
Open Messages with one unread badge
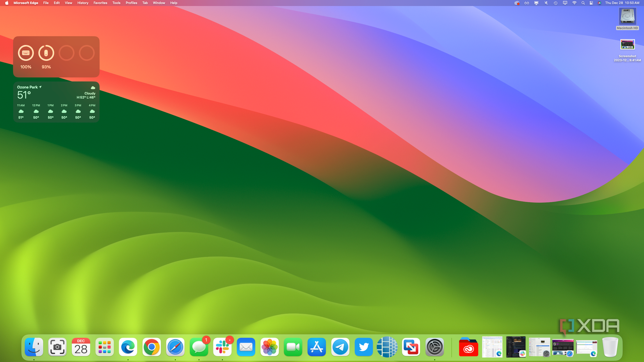coord(199,347)
